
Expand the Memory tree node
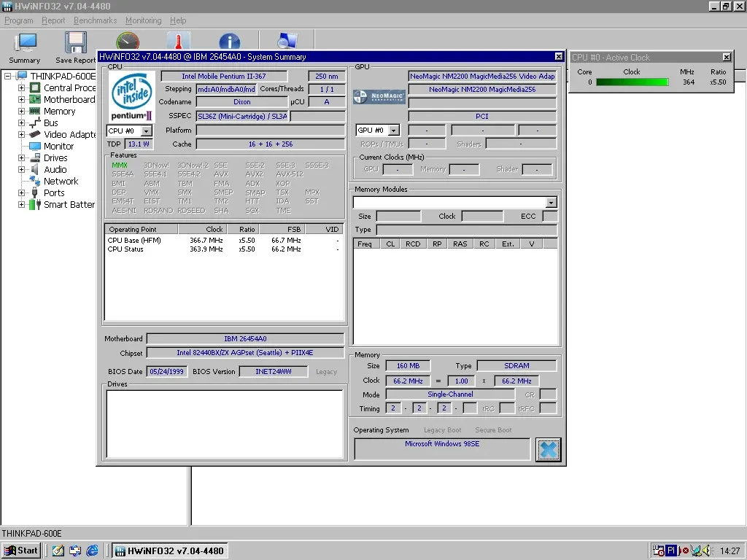click(x=21, y=111)
